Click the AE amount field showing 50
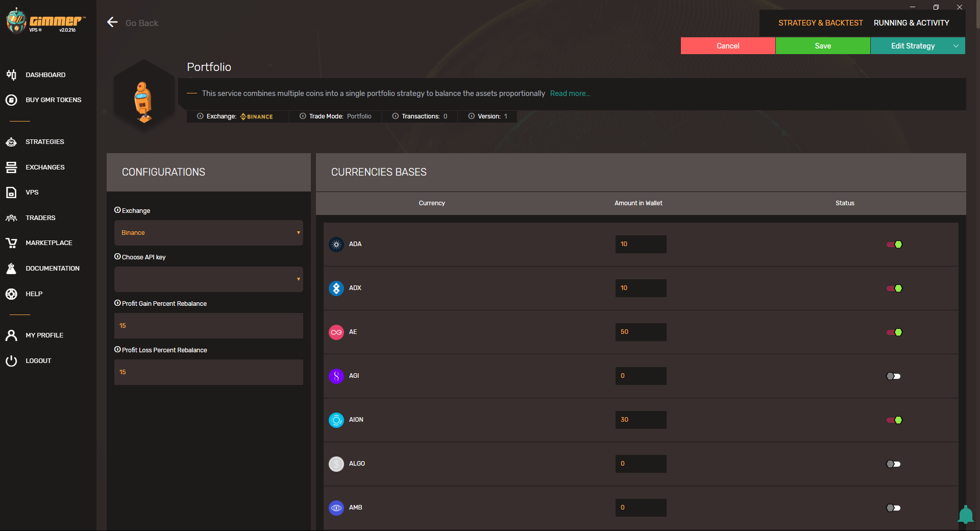Image resolution: width=980 pixels, height=531 pixels. click(x=641, y=332)
